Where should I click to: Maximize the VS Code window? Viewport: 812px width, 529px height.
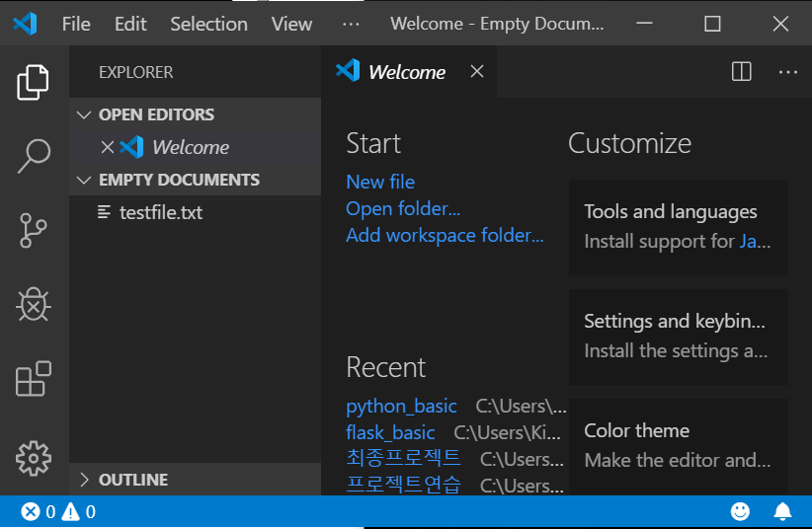point(712,24)
